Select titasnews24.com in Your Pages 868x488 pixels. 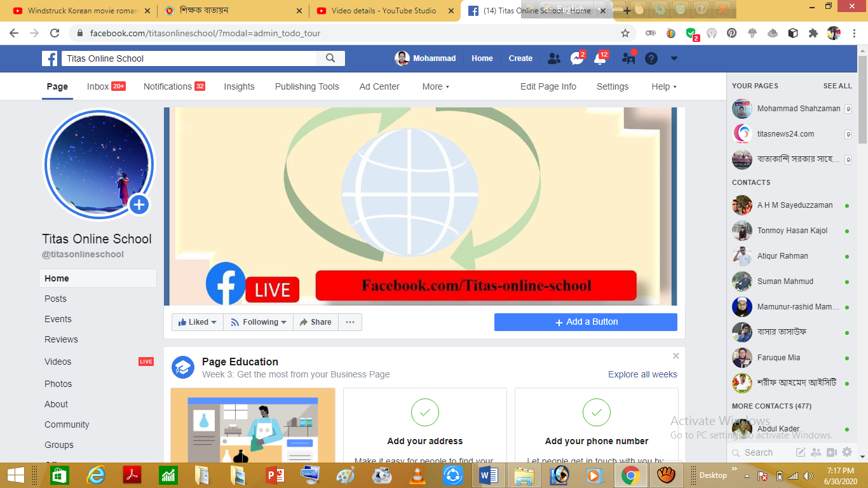tap(790, 134)
